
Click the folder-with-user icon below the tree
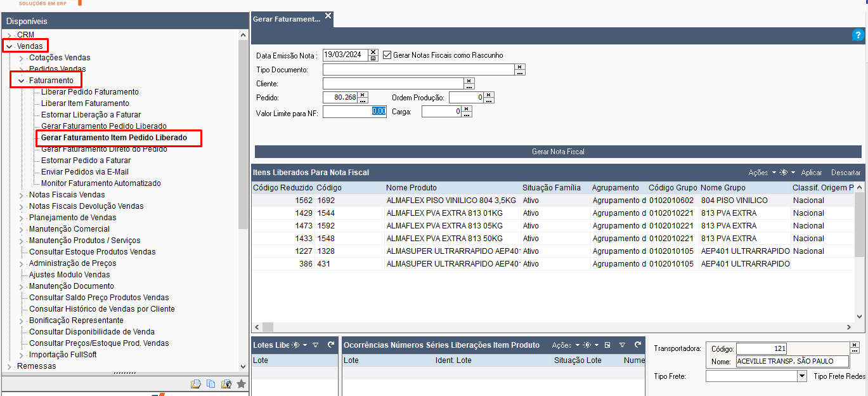pos(226,384)
